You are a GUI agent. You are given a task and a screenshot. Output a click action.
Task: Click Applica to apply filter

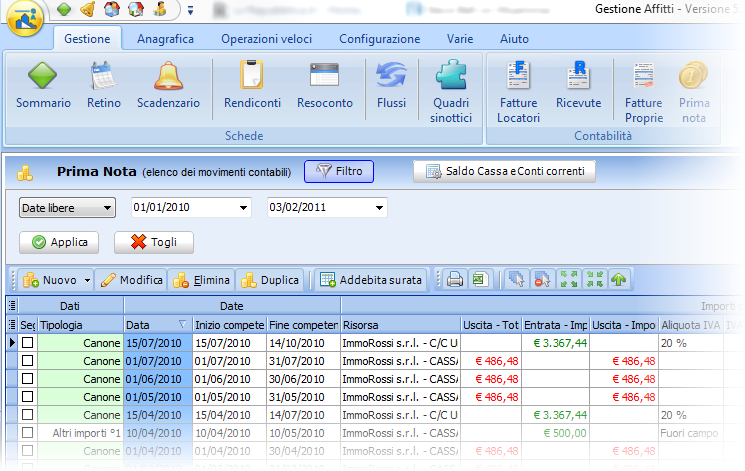(59, 242)
